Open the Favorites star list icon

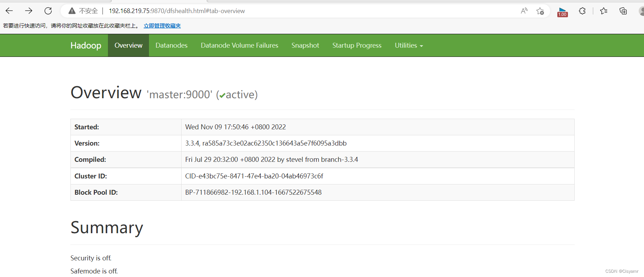(x=604, y=11)
